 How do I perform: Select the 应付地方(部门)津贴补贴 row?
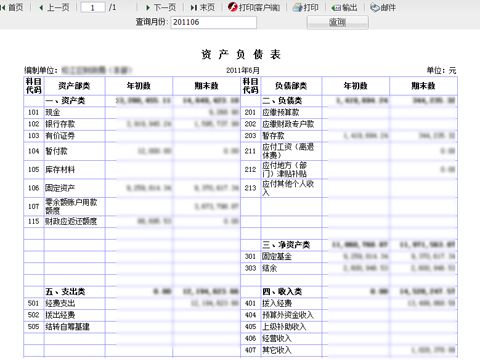pyautogui.click(x=349, y=169)
